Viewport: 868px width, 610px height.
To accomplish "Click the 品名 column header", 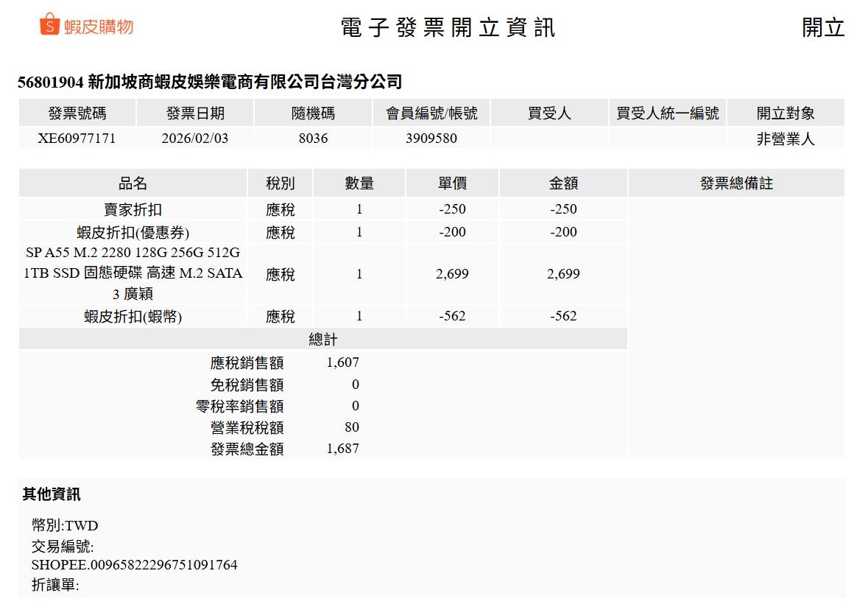I will 133,183.
